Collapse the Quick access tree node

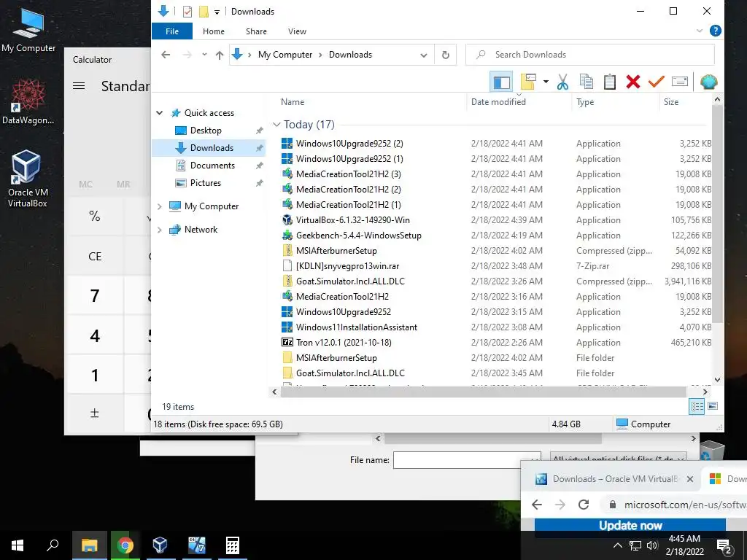[x=160, y=113]
